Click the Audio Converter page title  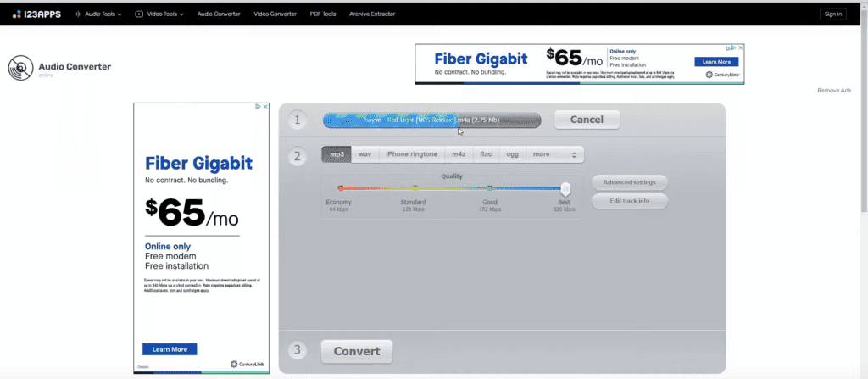point(75,66)
